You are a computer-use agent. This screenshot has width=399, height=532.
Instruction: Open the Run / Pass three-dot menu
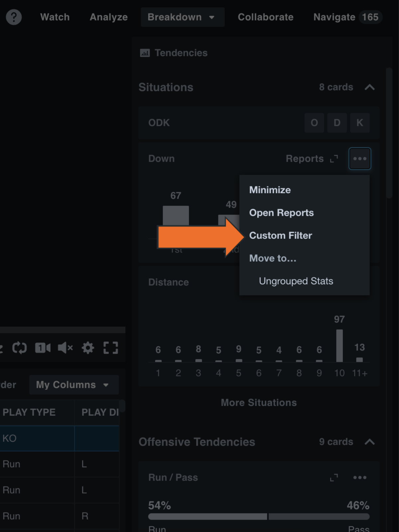click(360, 478)
